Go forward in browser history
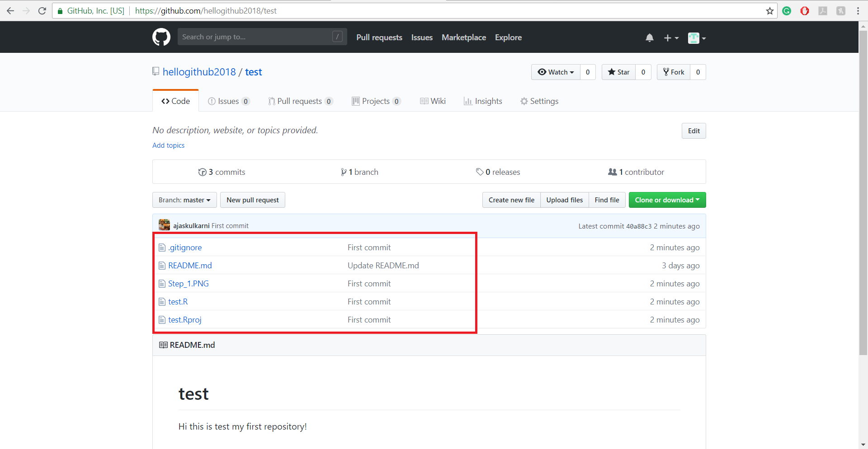This screenshot has height=449, width=868. 26,11
